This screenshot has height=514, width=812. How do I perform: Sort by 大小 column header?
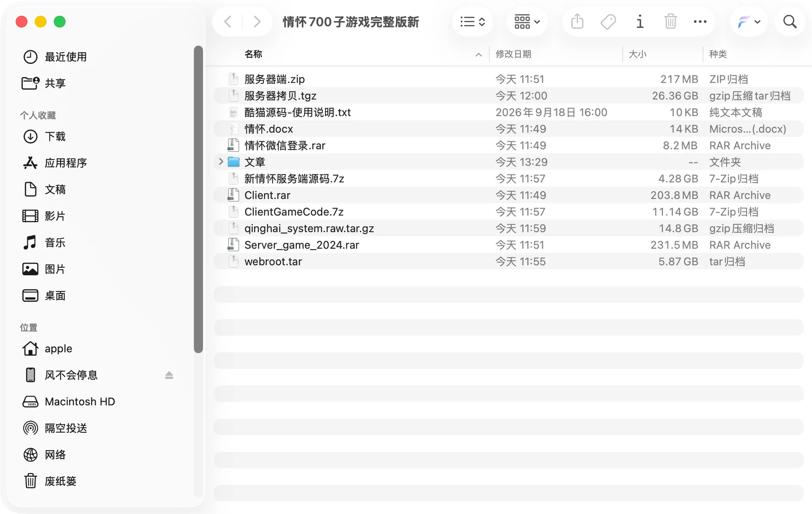coord(637,54)
